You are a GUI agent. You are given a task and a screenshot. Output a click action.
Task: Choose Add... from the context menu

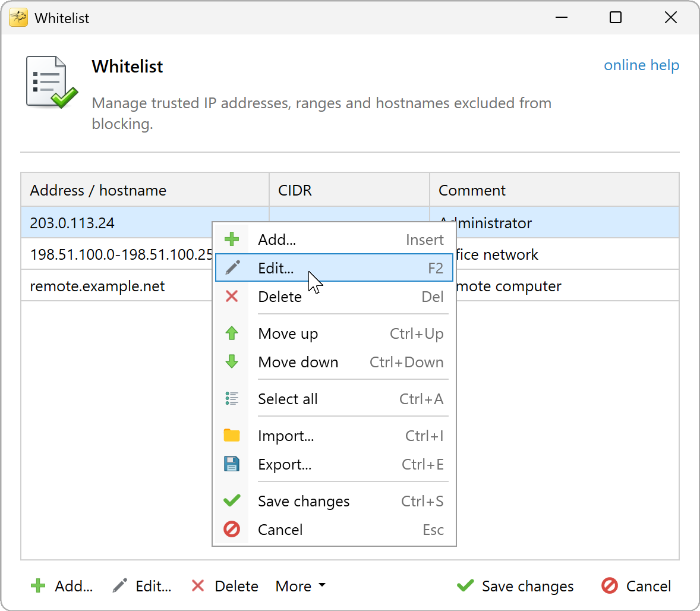coord(334,240)
